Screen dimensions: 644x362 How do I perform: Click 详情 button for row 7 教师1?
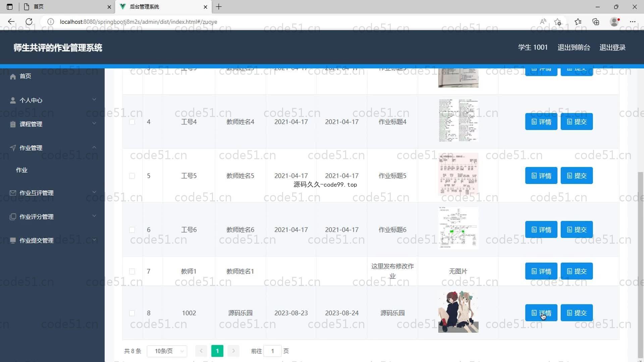click(541, 271)
